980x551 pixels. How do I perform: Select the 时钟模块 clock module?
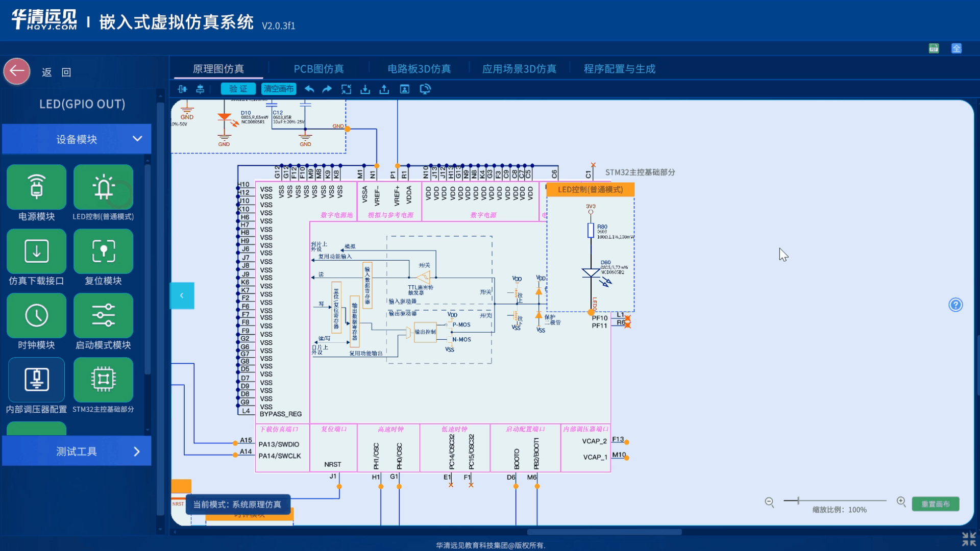[36, 316]
